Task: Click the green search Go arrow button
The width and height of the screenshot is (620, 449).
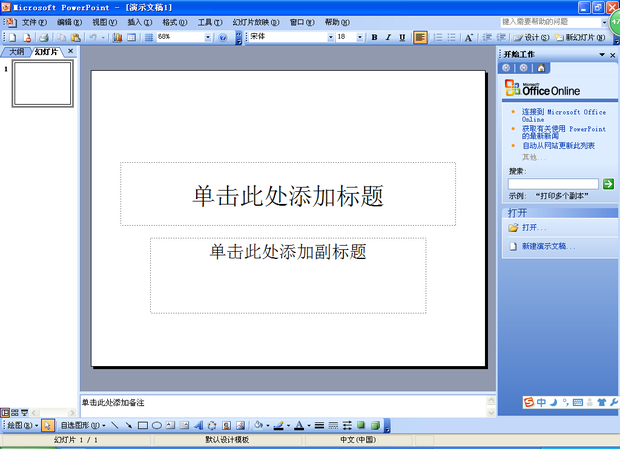Action: pos(608,184)
